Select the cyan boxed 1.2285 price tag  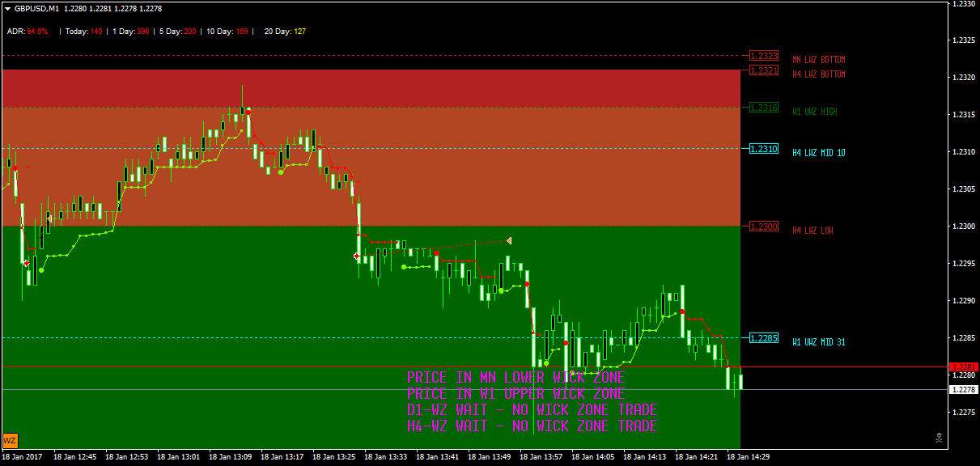tap(764, 338)
